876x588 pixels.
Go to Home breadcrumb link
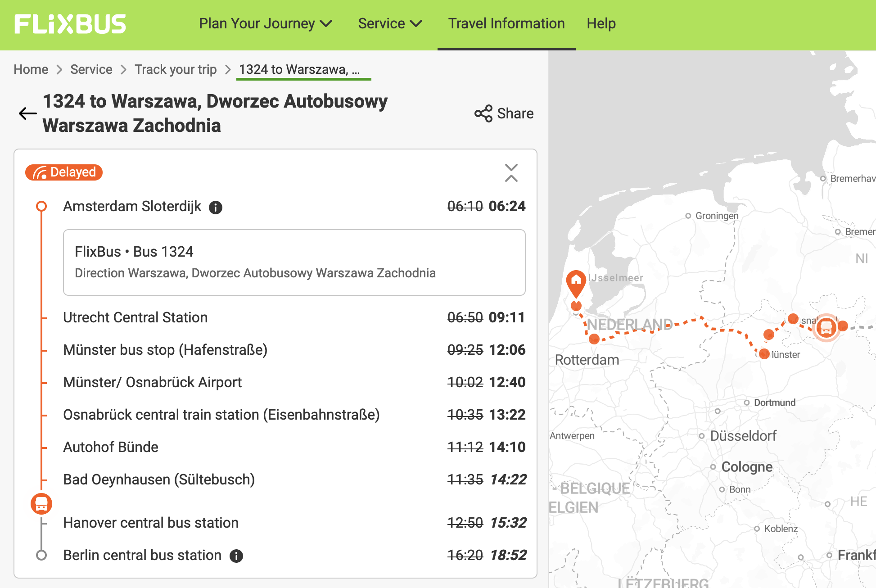pos(31,69)
